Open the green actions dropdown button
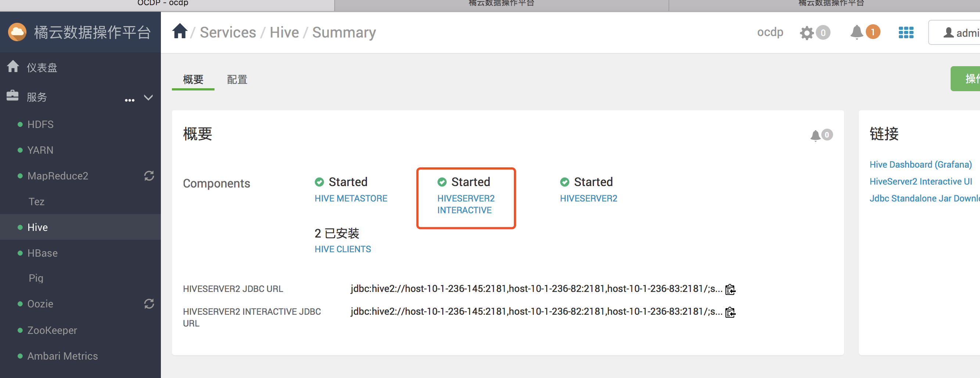 coord(966,79)
